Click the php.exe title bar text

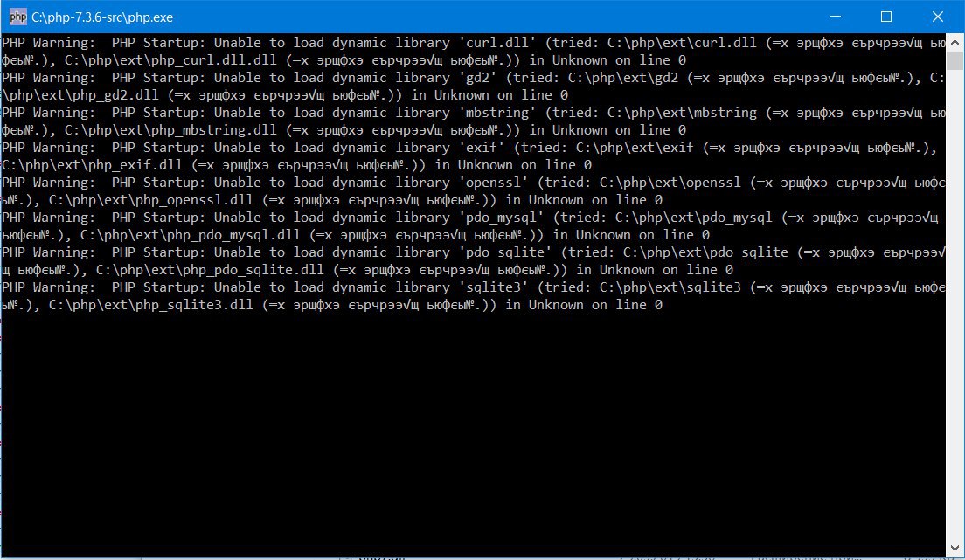click(x=102, y=17)
